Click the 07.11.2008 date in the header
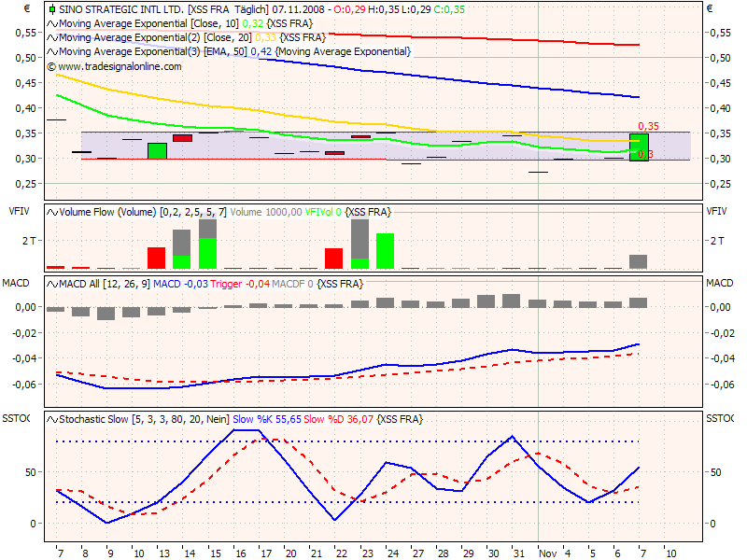 [x=299, y=9]
